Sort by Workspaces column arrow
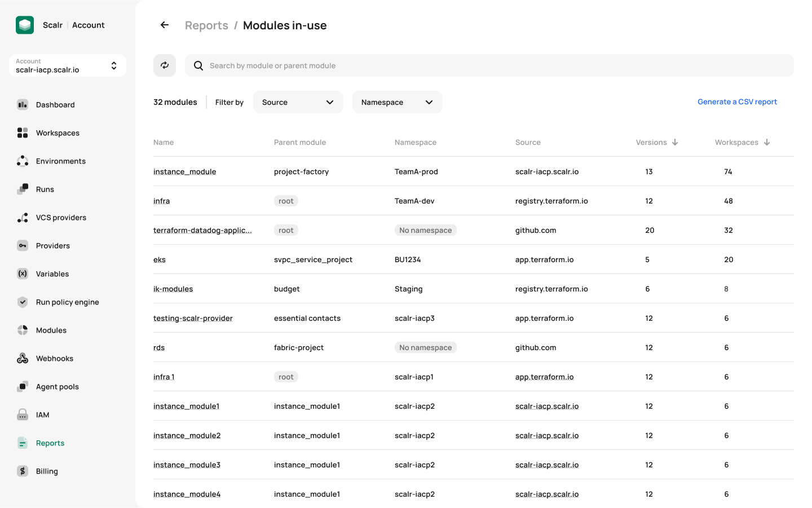The width and height of the screenshot is (812, 508). click(767, 142)
